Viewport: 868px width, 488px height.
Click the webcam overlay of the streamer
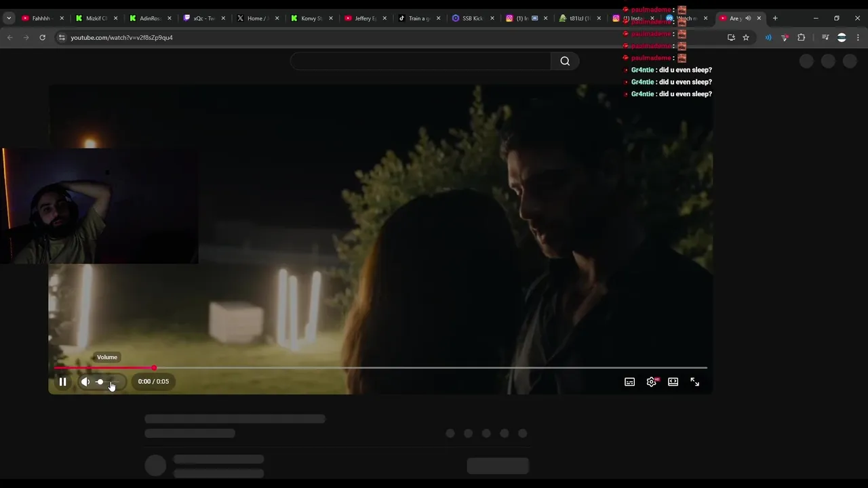click(x=99, y=205)
